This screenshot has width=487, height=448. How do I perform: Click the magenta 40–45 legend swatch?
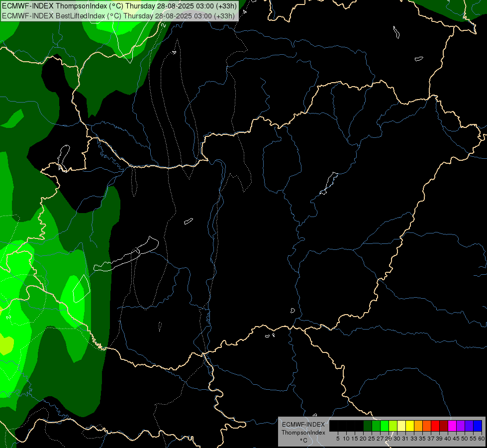[x=452, y=426]
